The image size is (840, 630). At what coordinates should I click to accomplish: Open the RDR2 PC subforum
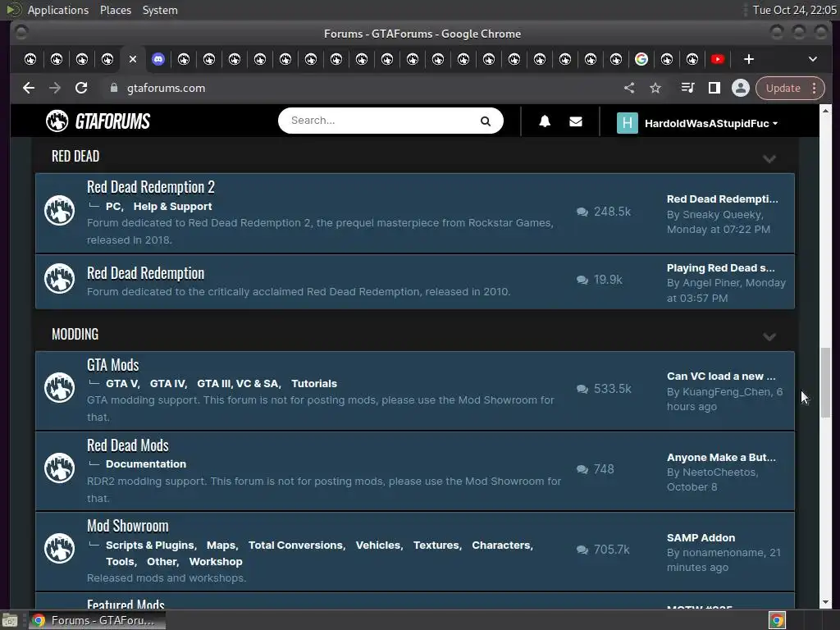(113, 206)
